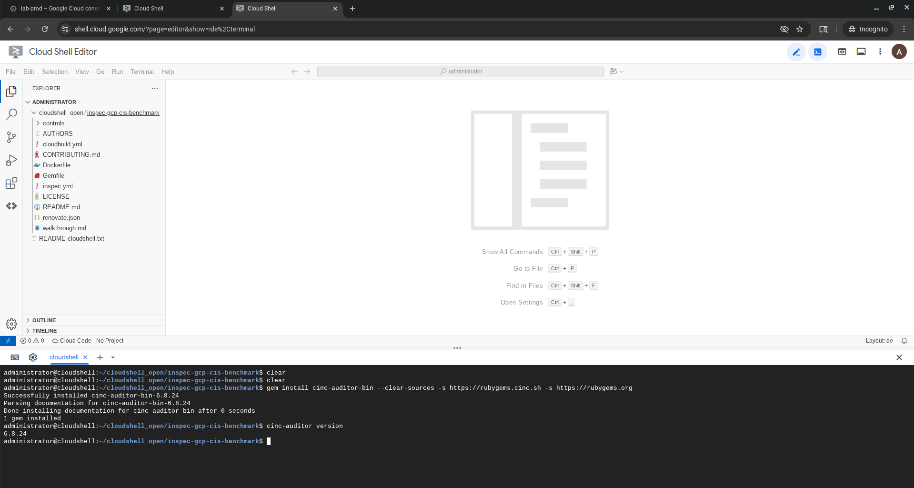Viewport: 914px width, 488px height.
Task: Click Cloud Code status bar item
Action: point(75,341)
